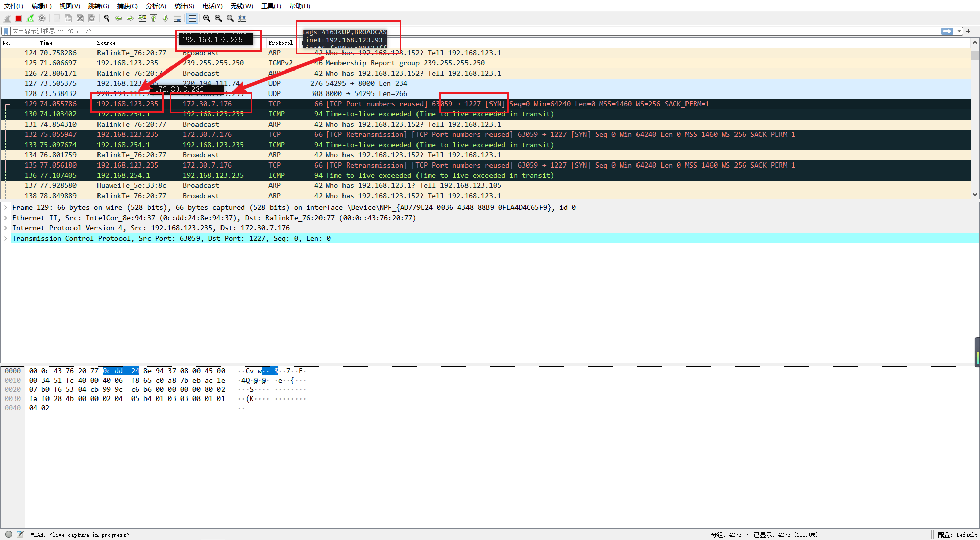The image size is (980, 540).
Task: Open the 帮助(H) menu
Action: click(300, 6)
